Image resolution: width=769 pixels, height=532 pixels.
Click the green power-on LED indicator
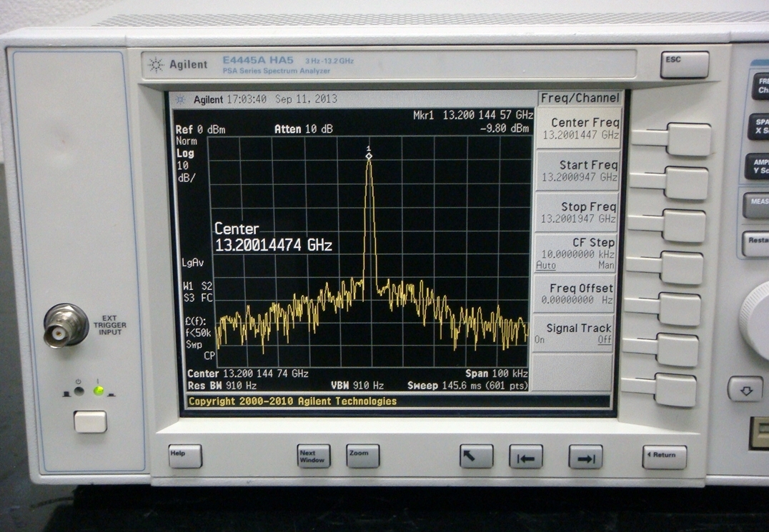click(99, 391)
